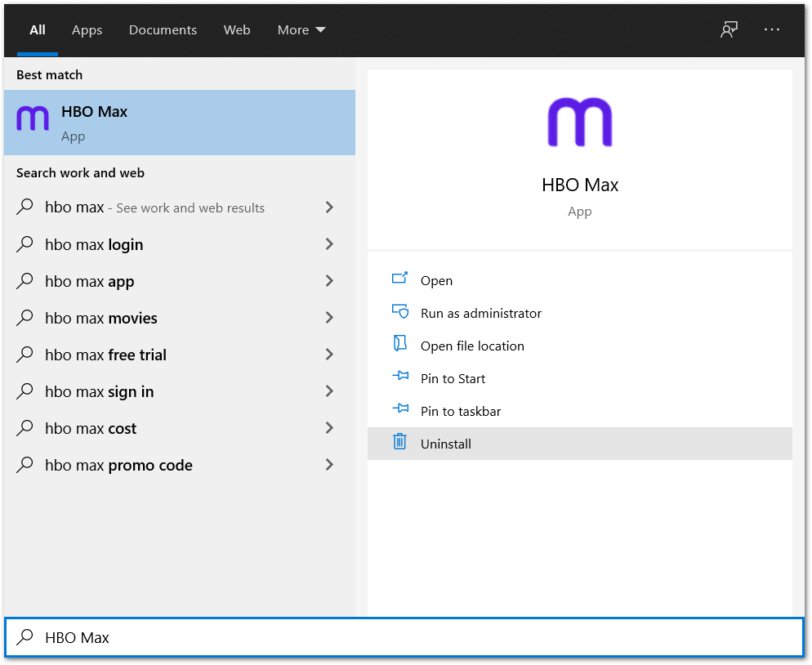Switch to the Documents tab
The image size is (812, 665).
coord(163,30)
